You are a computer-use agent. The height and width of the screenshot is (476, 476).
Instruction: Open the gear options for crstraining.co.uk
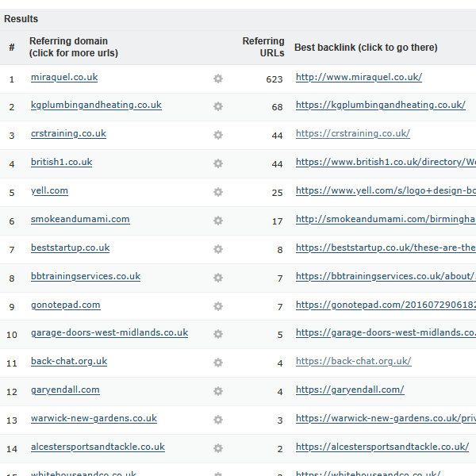(x=218, y=135)
